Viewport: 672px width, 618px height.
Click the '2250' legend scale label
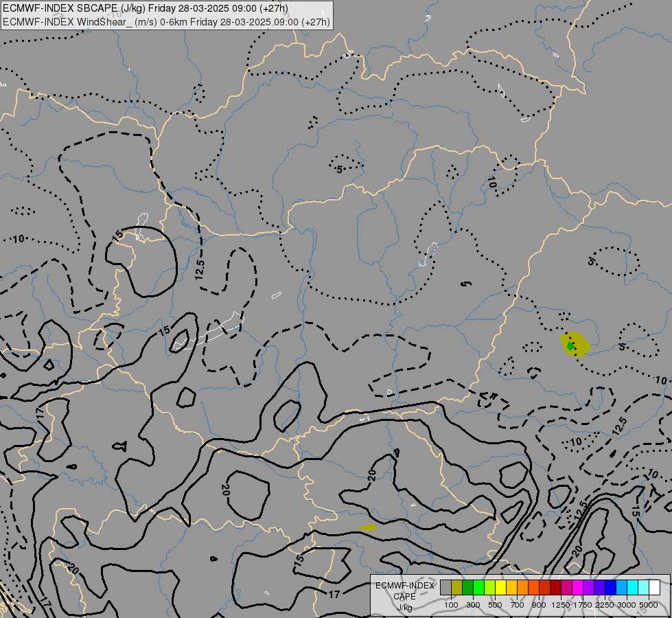[605, 605]
